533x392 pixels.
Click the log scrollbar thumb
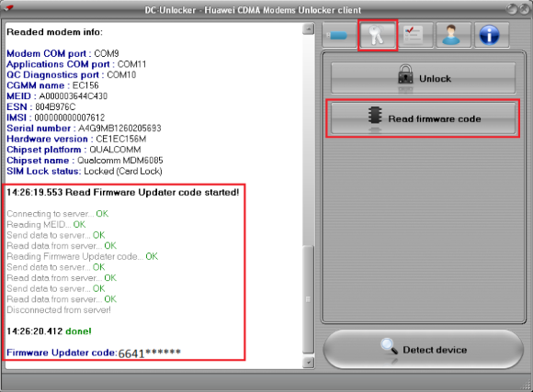point(308,299)
